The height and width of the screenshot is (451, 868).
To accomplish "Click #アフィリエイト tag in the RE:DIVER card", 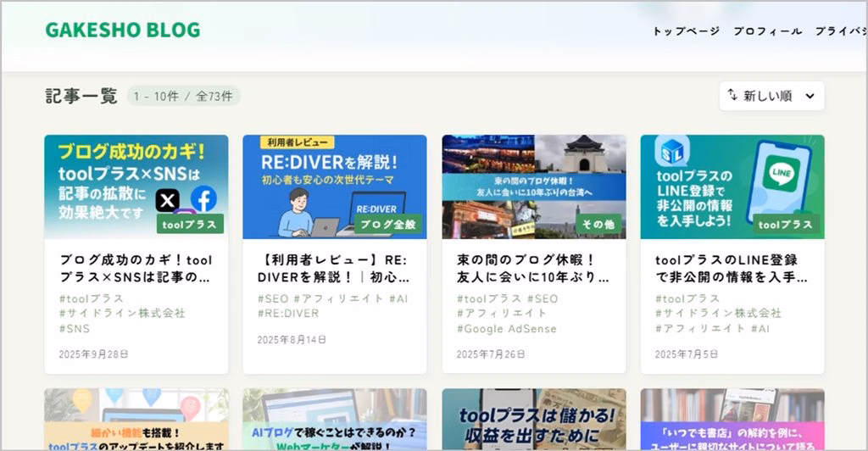I will [338, 298].
